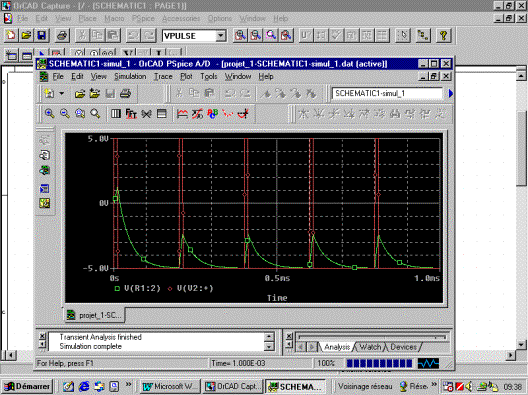Viewport: 528px width, 395px height.
Task: Click scroll down arrow in output log pane
Action: tap(269, 347)
